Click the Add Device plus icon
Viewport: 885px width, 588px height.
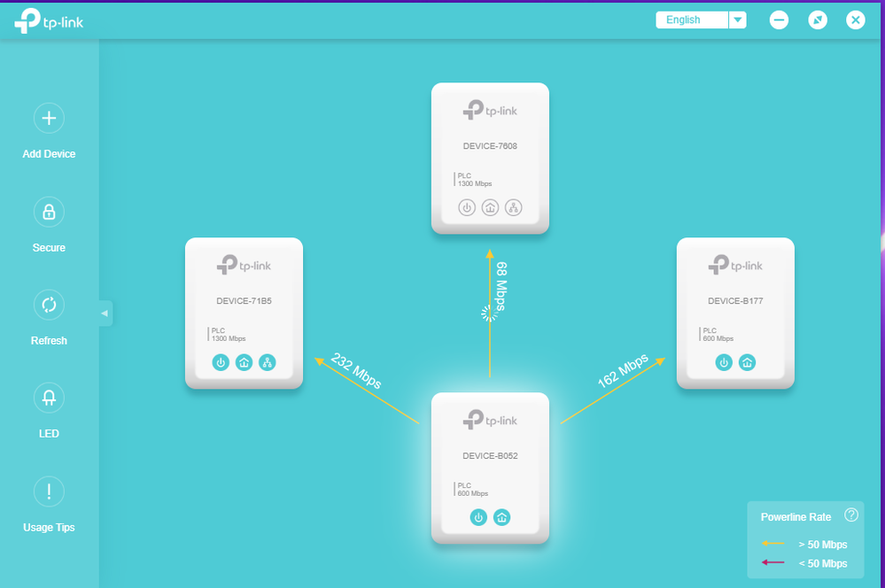point(49,118)
